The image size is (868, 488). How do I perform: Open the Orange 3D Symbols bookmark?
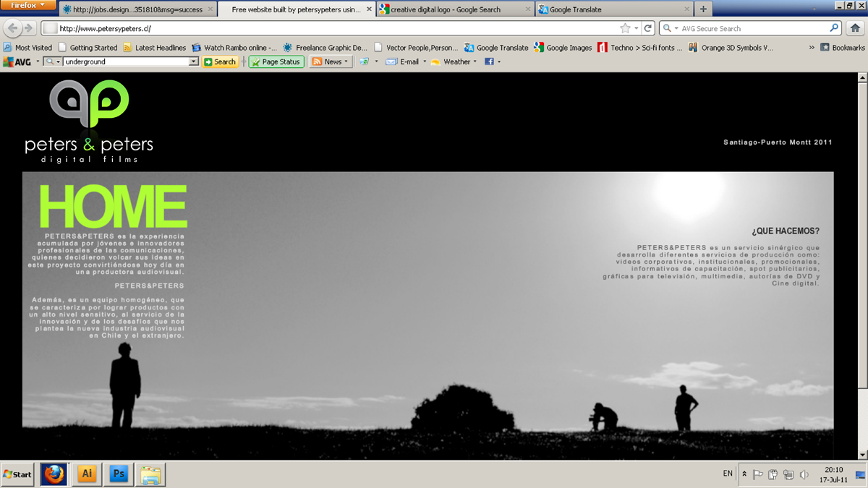[x=731, y=48]
